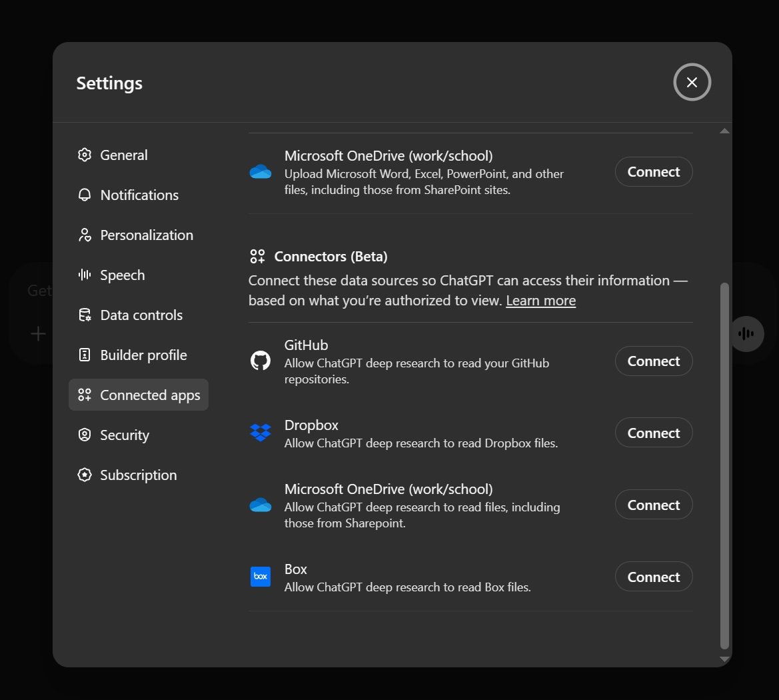Connect Dropbox for deep research

(x=653, y=433)
